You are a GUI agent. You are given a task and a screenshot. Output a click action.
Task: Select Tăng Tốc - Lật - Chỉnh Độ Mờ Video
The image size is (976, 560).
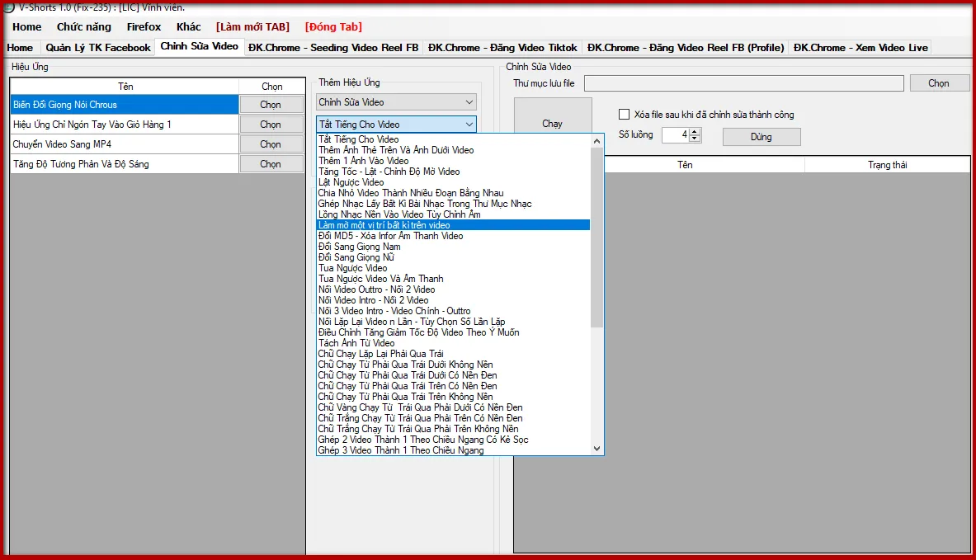coord(453,171)
